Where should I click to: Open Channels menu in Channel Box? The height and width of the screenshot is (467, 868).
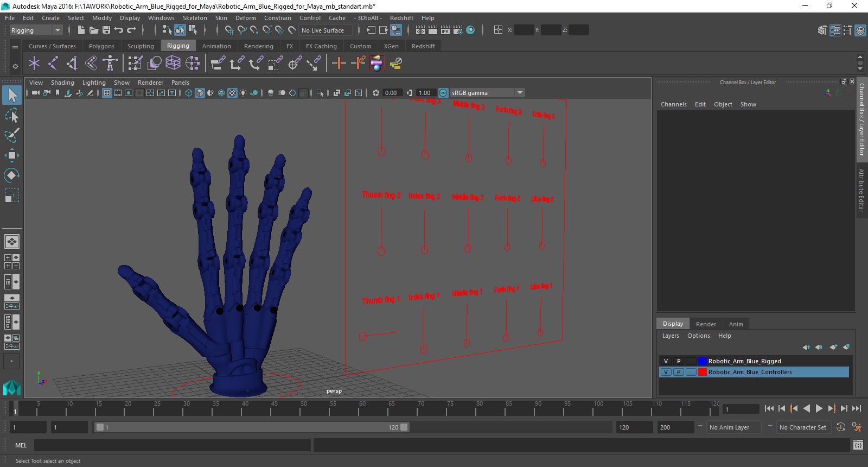pyautogui.click(x=673, y=104)
